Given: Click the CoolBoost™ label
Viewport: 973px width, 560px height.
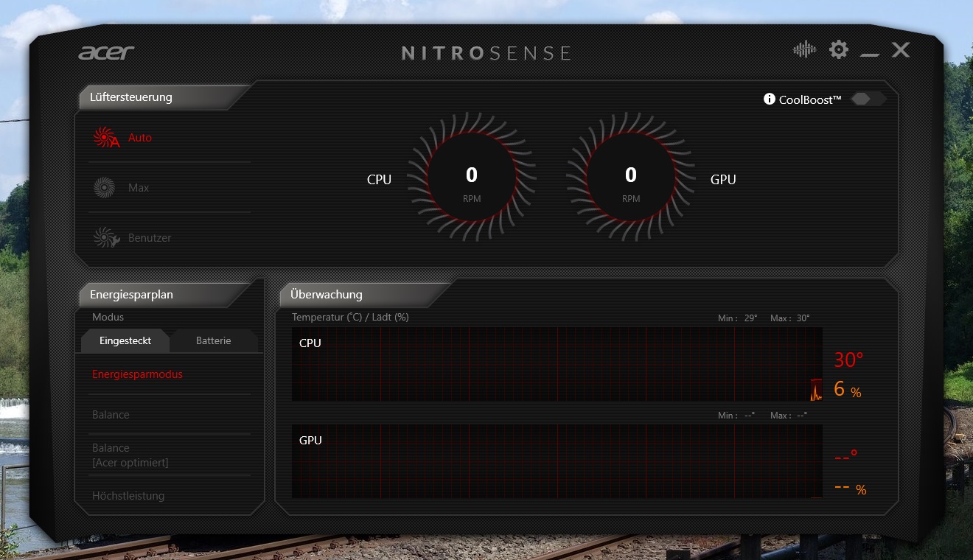Looking at the screenshot, I should 810,99.
